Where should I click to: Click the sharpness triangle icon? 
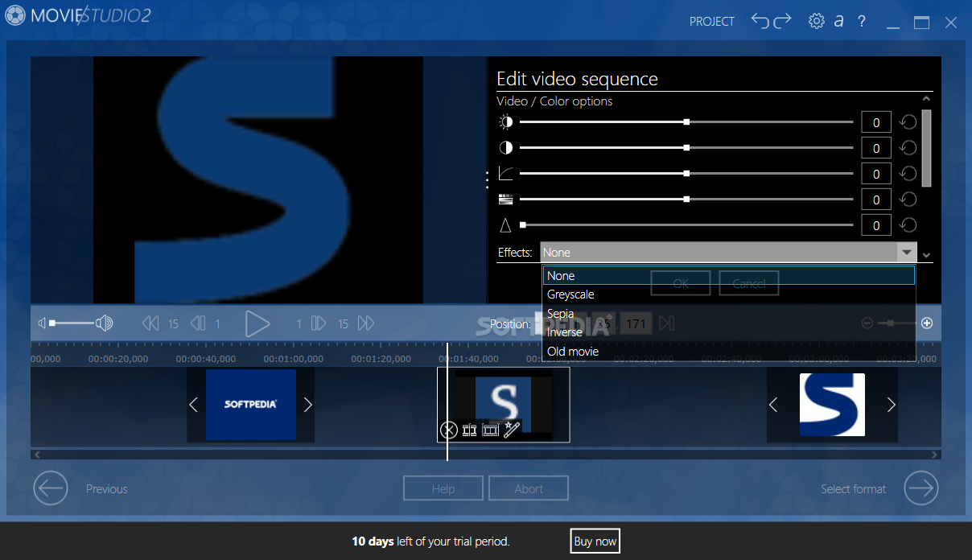[x=505, y=225]
